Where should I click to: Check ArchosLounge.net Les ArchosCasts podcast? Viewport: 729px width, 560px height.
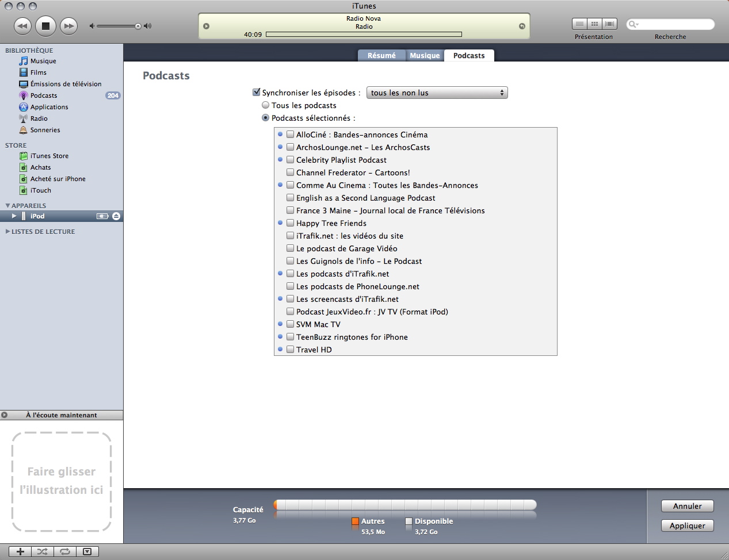click(x=291, y=147)
